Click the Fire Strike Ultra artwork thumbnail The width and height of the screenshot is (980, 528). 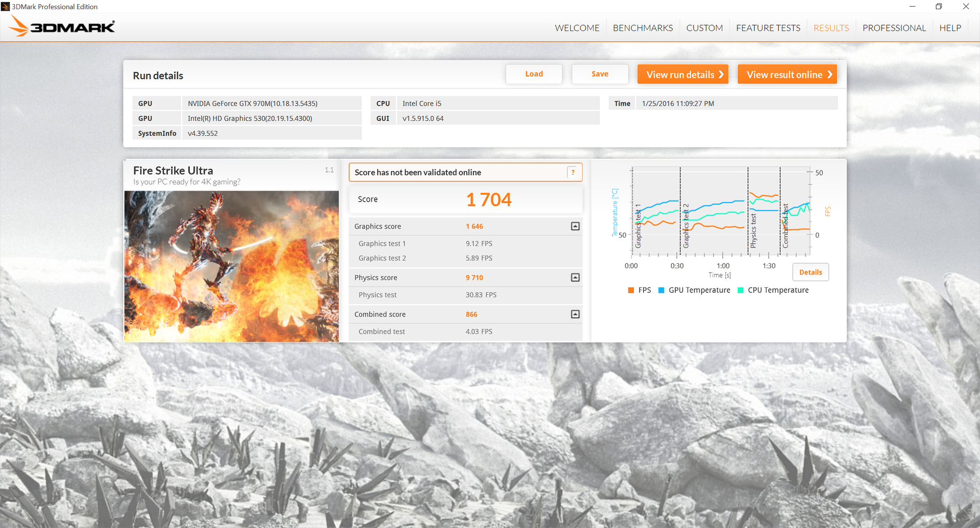click(x=231, y=266)
